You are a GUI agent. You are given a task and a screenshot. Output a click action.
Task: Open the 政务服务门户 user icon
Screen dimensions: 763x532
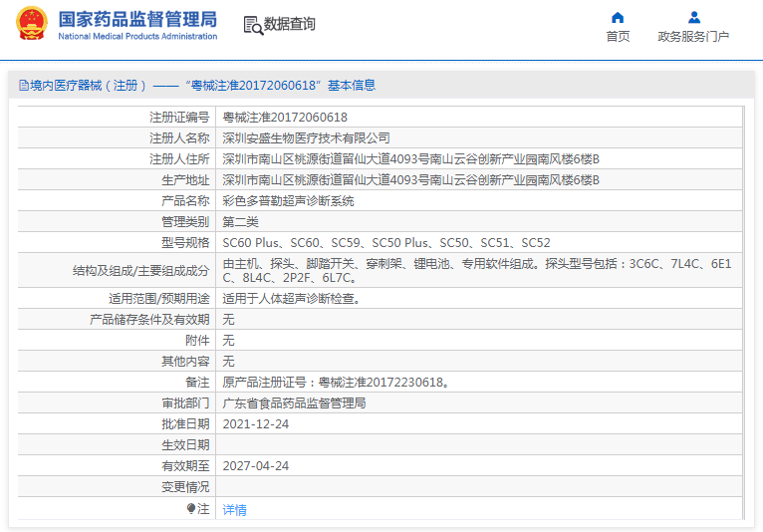point(694,18)
